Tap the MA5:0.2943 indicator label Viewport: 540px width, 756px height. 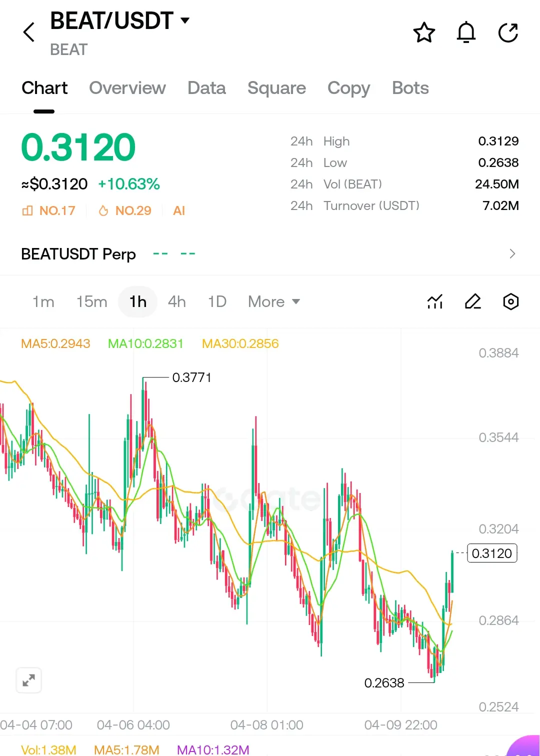click(x=55, y=343)
